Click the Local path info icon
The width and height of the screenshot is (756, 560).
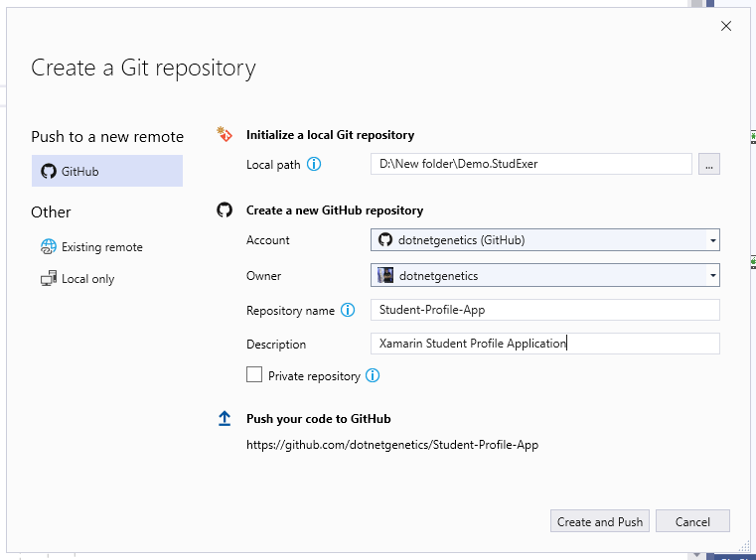click(314, 165)
